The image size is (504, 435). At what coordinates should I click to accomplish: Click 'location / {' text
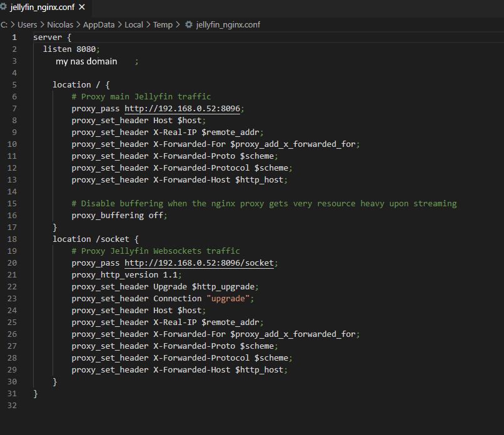(x=81, y=85)
